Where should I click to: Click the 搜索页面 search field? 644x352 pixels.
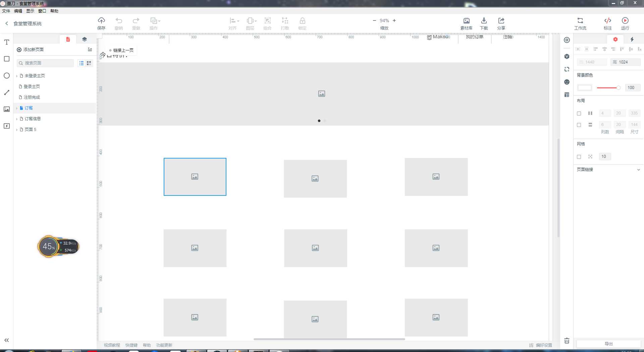(45, 63)
